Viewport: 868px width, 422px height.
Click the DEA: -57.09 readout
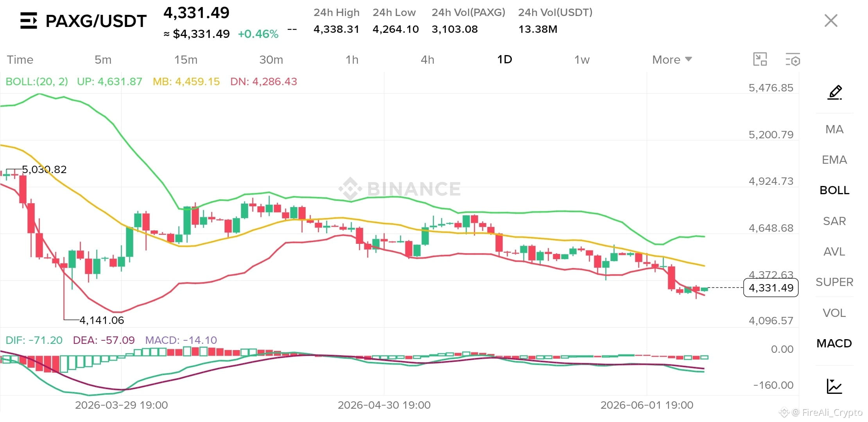click(104, 340)
